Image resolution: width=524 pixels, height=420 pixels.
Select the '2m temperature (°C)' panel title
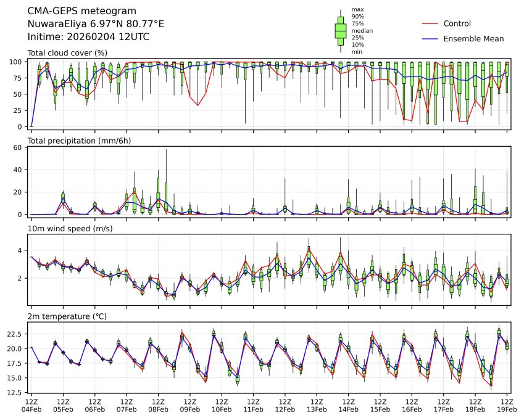pyautogui.click(x=67, y=316)
